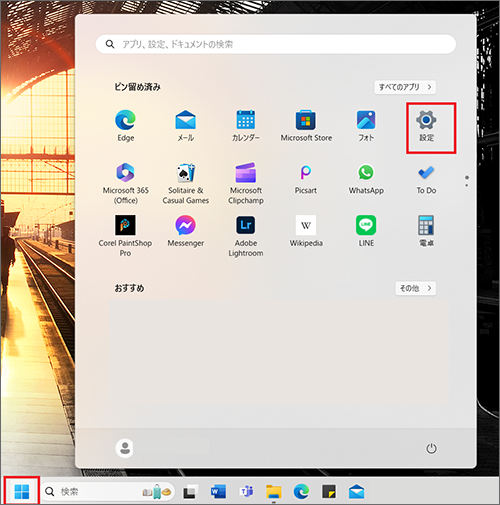
Task: Open the power options button
Action: [x=431, y=448]
